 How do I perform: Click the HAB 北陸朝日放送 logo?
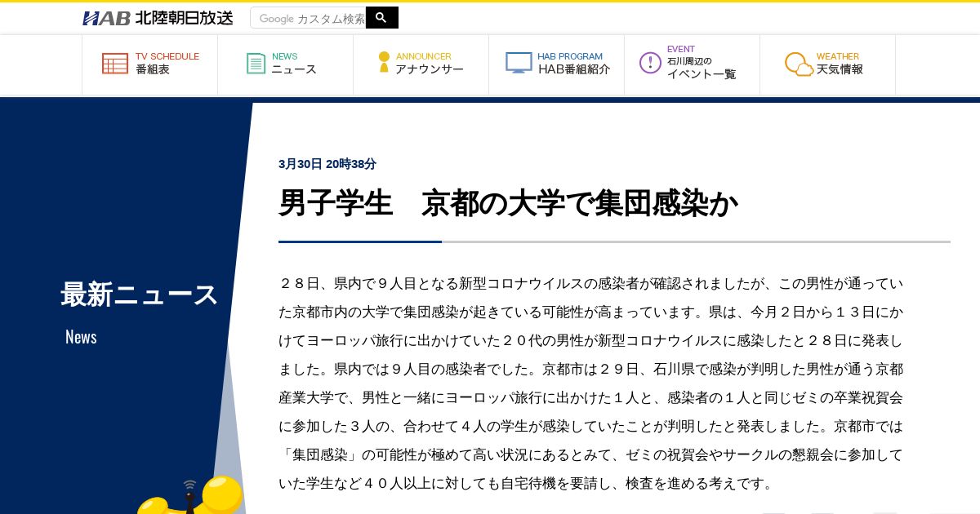[158, 18]
